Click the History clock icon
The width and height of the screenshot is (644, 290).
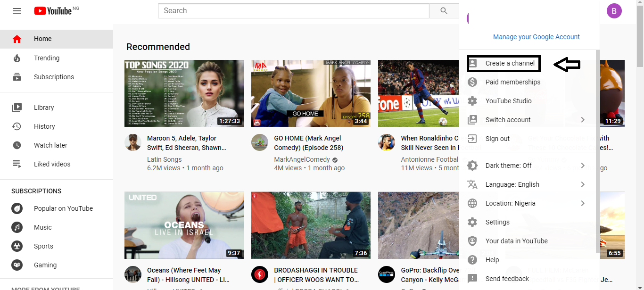pos(17,126)
